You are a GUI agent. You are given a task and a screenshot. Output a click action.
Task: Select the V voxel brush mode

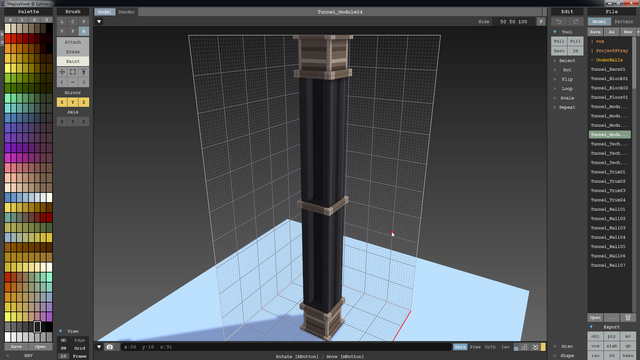(62, 31)
